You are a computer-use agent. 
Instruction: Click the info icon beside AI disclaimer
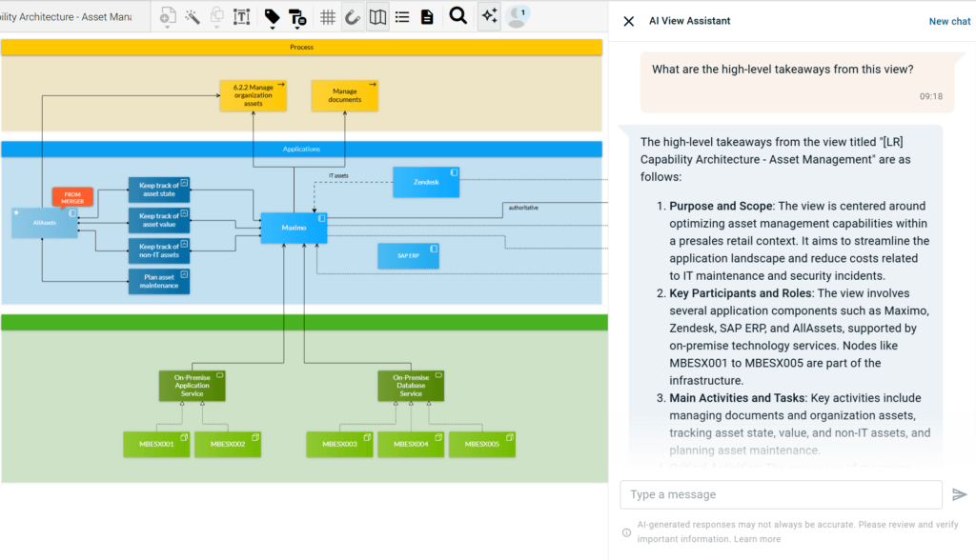click(627, 532)
